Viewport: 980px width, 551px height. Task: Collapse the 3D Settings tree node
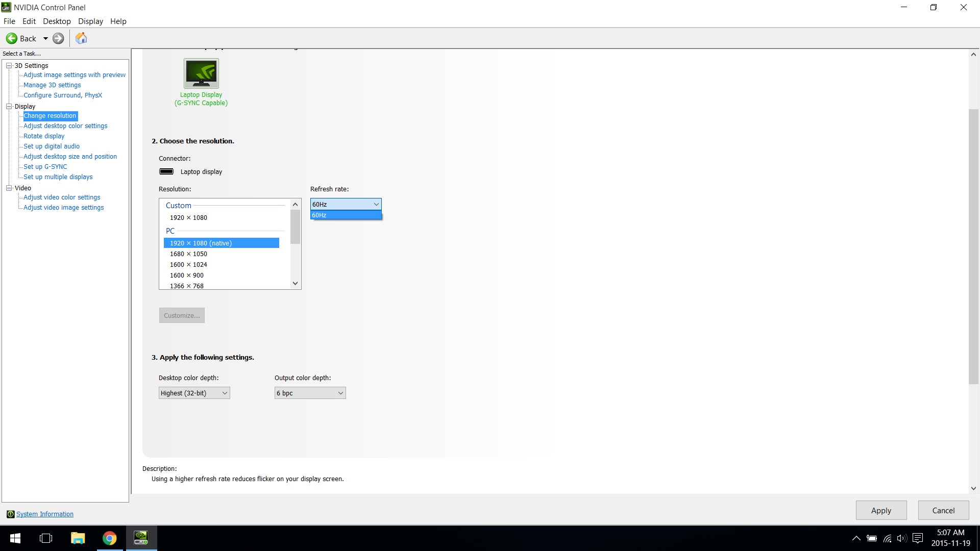9,65
